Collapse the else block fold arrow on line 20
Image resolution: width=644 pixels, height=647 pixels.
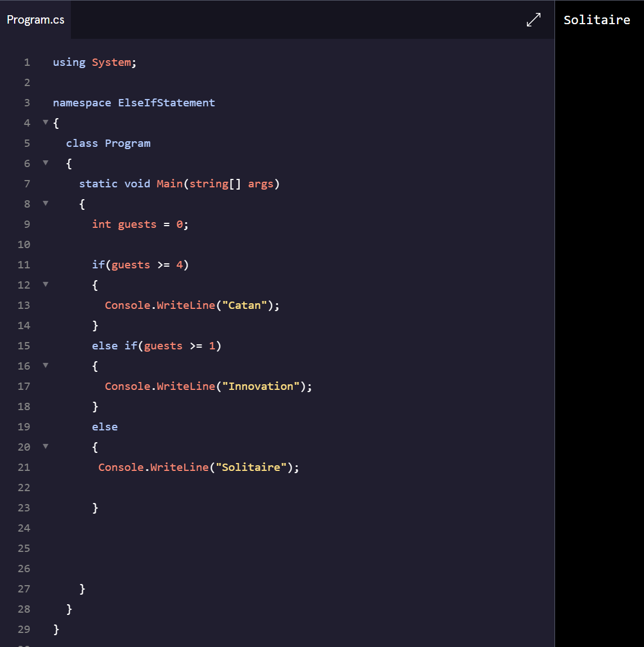[46, 446]
